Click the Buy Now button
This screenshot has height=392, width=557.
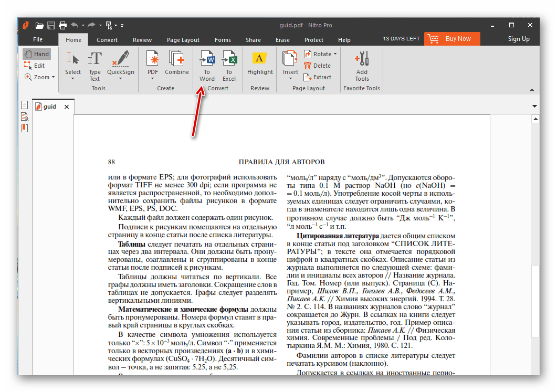click(x=451, y=38)
